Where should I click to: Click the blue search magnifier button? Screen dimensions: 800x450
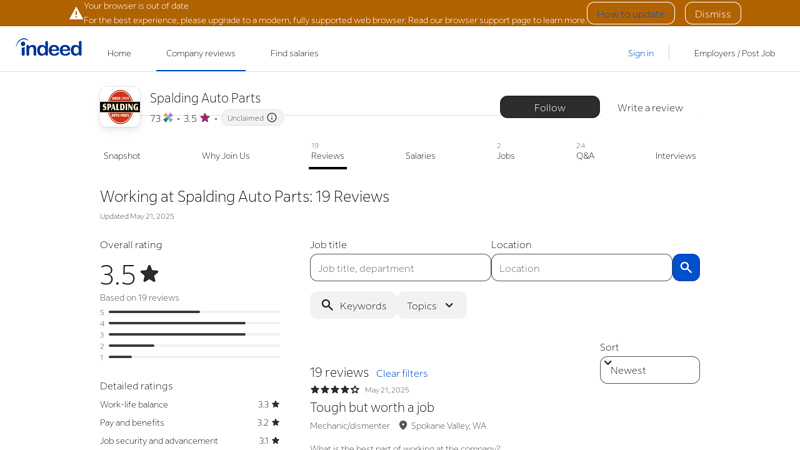[x=686, y=267]
